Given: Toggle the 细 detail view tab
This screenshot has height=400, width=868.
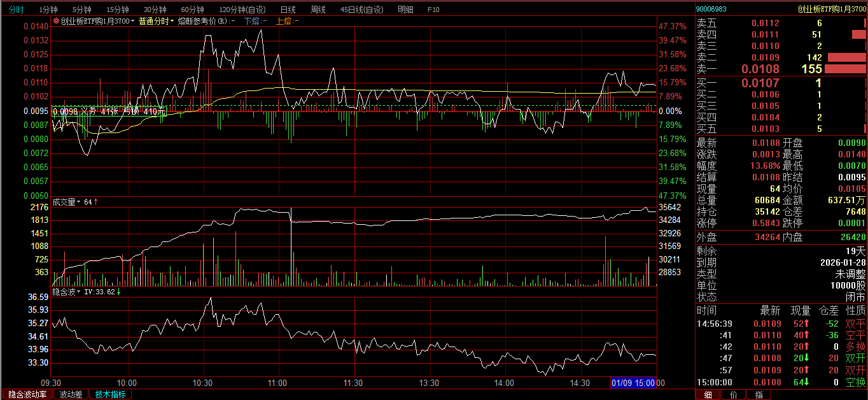Looking at the screenshot, I should click(x=708, y=395).
